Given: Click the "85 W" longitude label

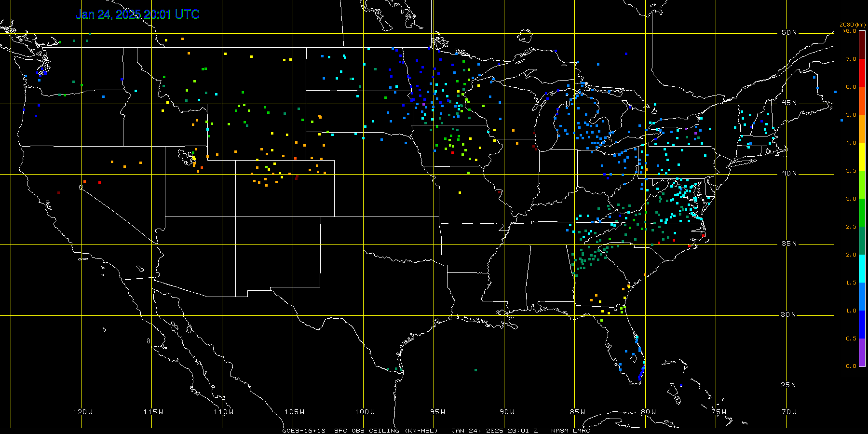Looking at the screenshot, I should tap(578, 412).
